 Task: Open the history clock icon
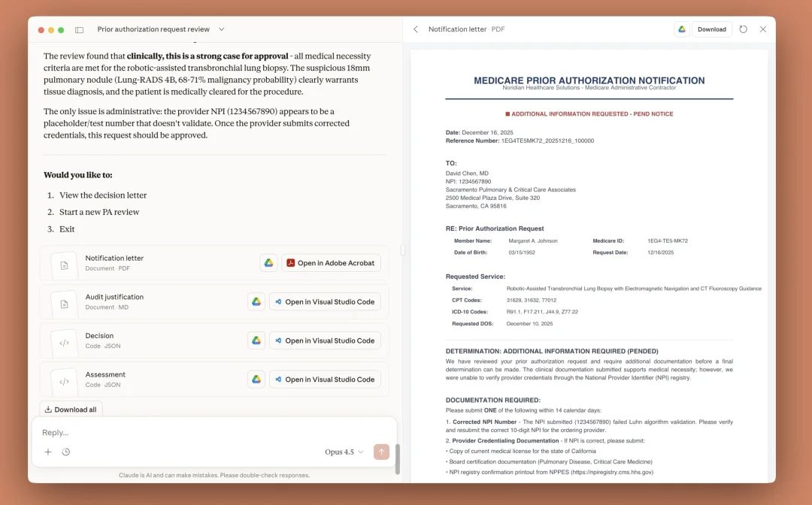(66, 452)
